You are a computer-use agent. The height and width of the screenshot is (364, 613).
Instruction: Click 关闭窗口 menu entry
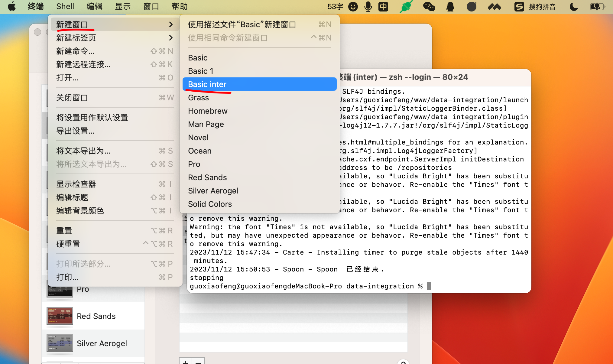point(72,98)
